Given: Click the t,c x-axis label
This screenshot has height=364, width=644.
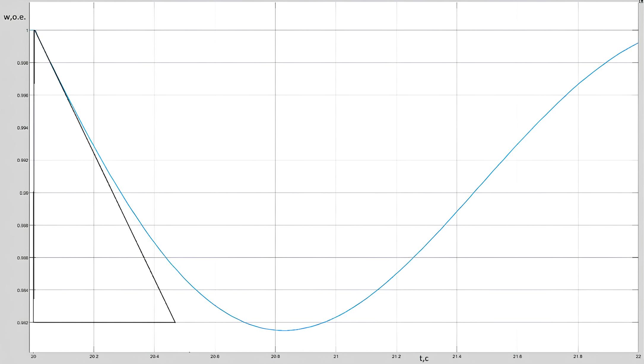Looking at the screenshot, I should coord(424,358).
